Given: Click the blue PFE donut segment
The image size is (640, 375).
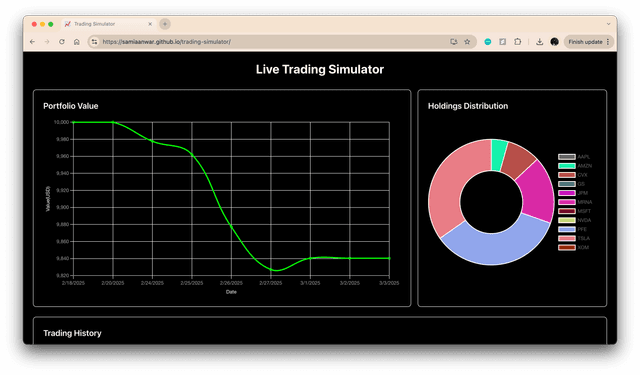Looking at the screenshot, I should click(x=498, y=248).
